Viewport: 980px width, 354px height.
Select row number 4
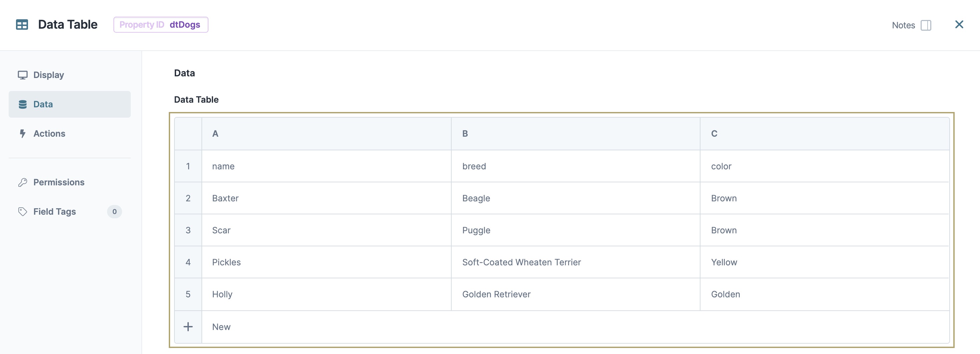point(188,262)
